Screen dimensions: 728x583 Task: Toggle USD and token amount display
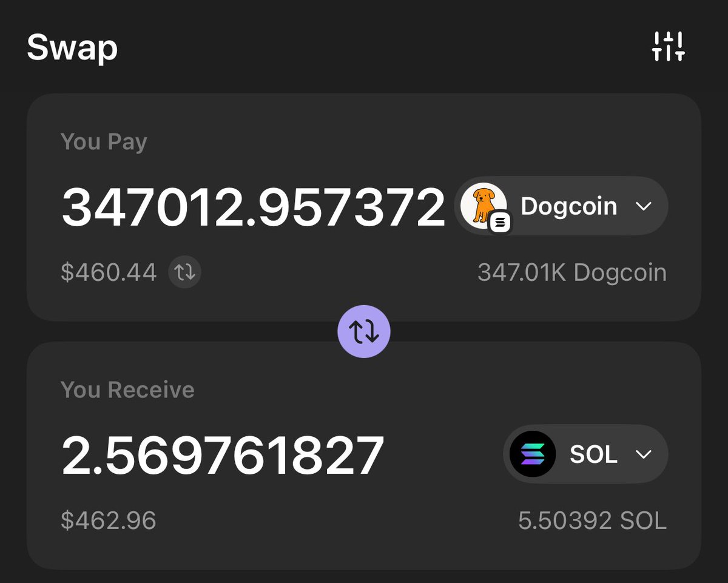pos(185,272)
